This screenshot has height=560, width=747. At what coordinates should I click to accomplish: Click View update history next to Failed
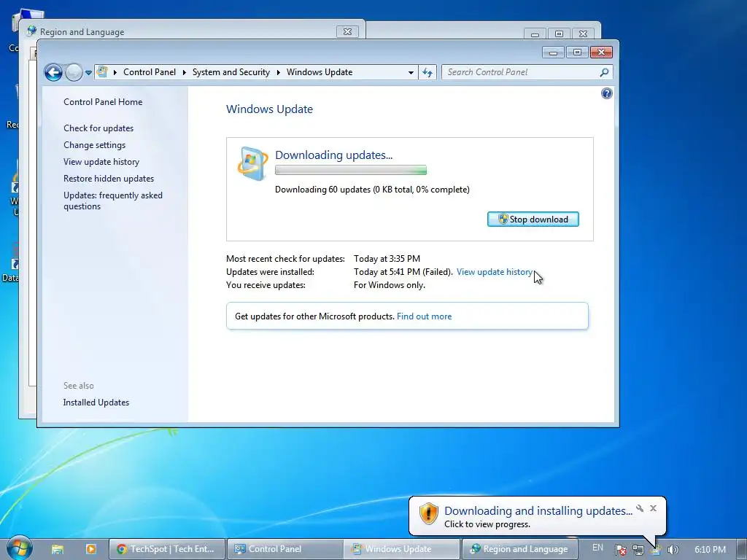495,272
